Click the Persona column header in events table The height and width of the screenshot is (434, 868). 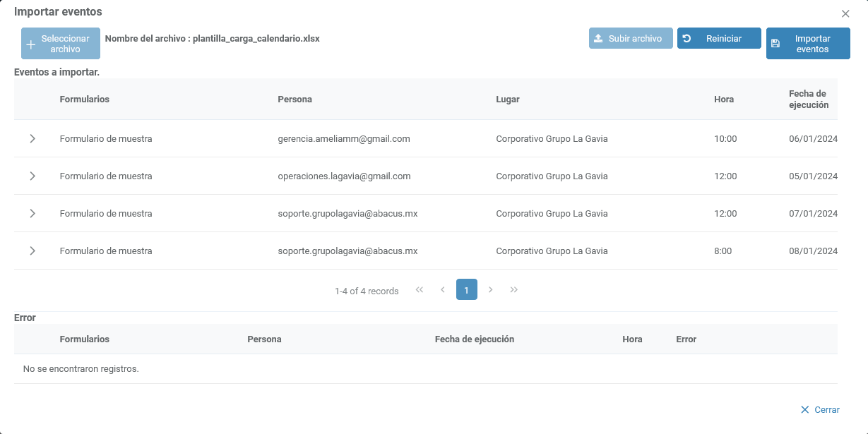click(x=295, y=100)
